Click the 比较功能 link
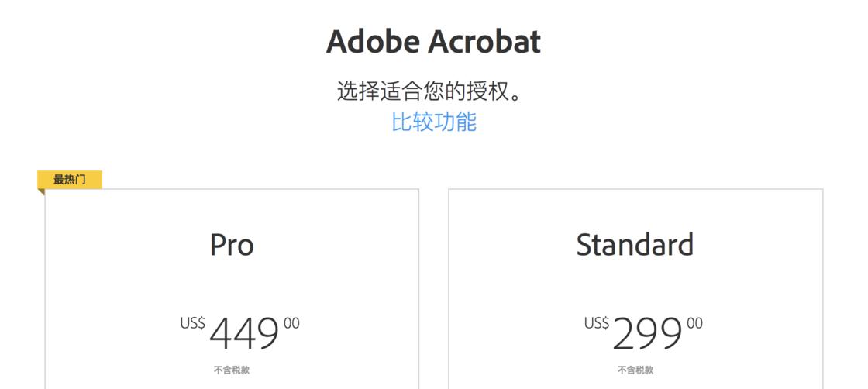 433,122
